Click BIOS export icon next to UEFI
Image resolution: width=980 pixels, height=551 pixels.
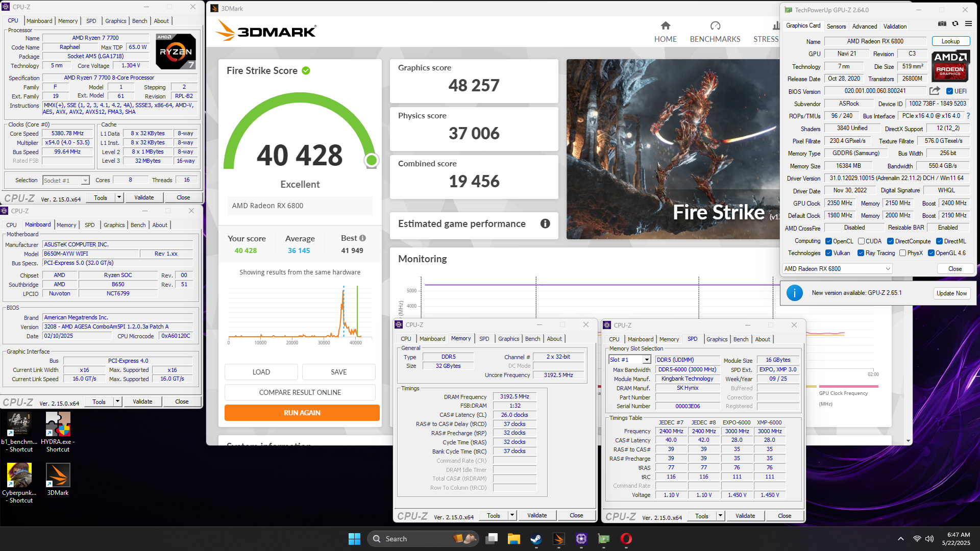tap(935, 91)
